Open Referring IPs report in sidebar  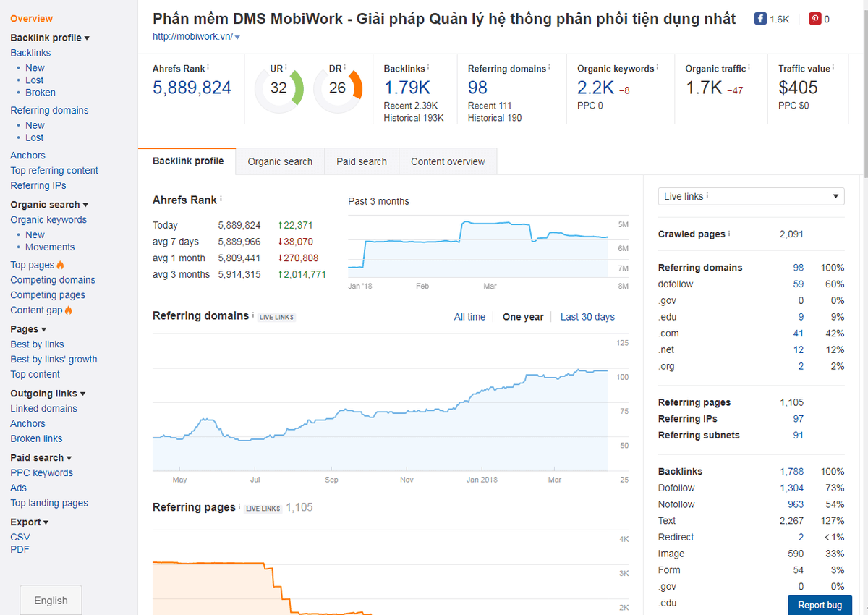38,186
